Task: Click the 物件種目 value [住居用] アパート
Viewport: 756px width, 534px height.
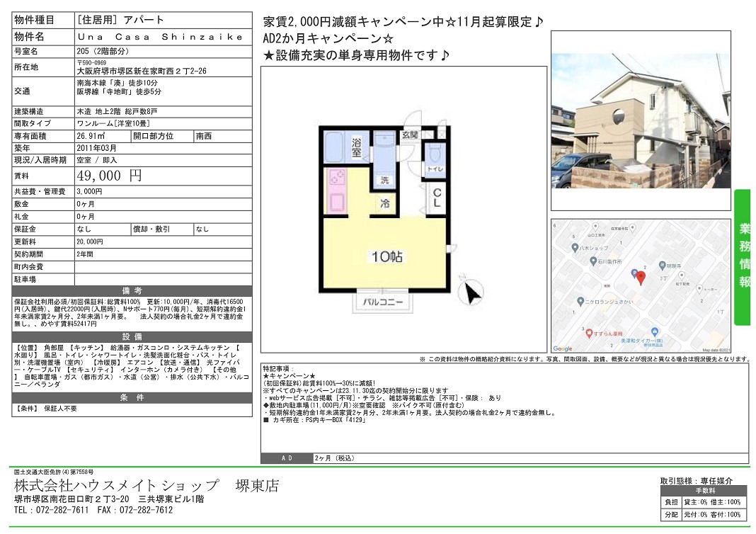Action: click(120, 20)
